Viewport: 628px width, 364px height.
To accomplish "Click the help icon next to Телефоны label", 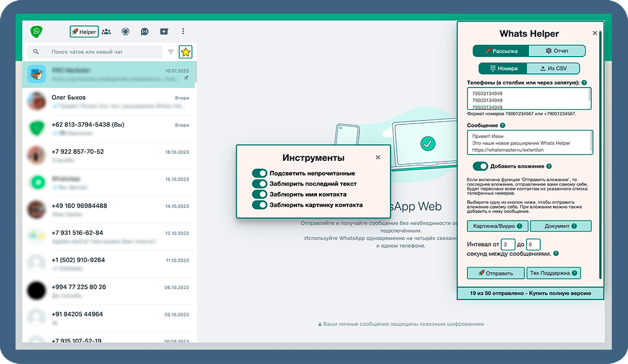I will pos(584,83).
